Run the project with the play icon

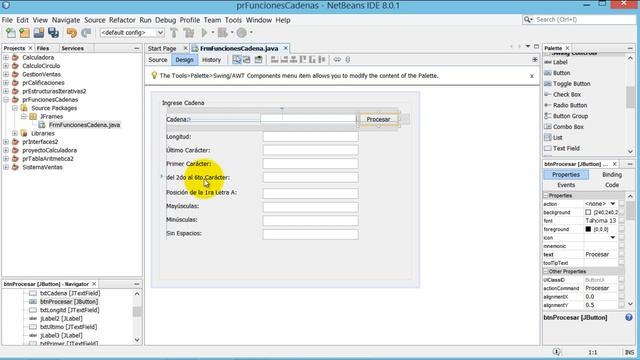pos(204,33)
